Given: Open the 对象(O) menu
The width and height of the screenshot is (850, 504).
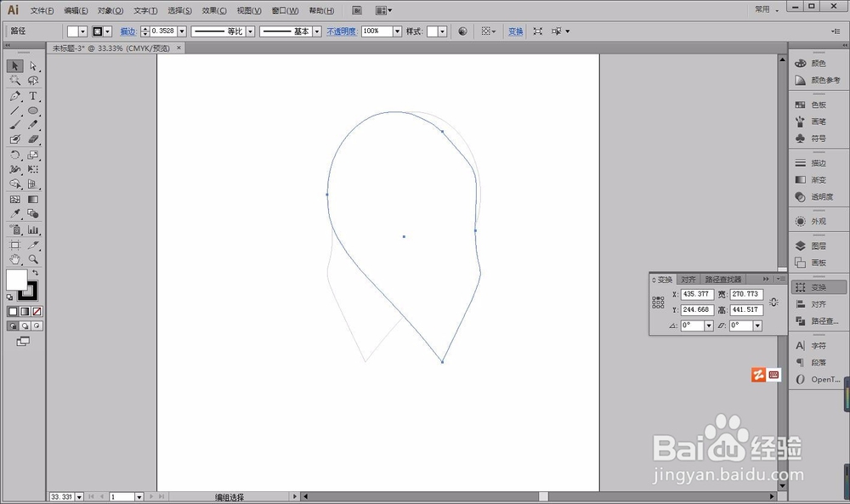Looking at the screenshot, I should 110,11.
